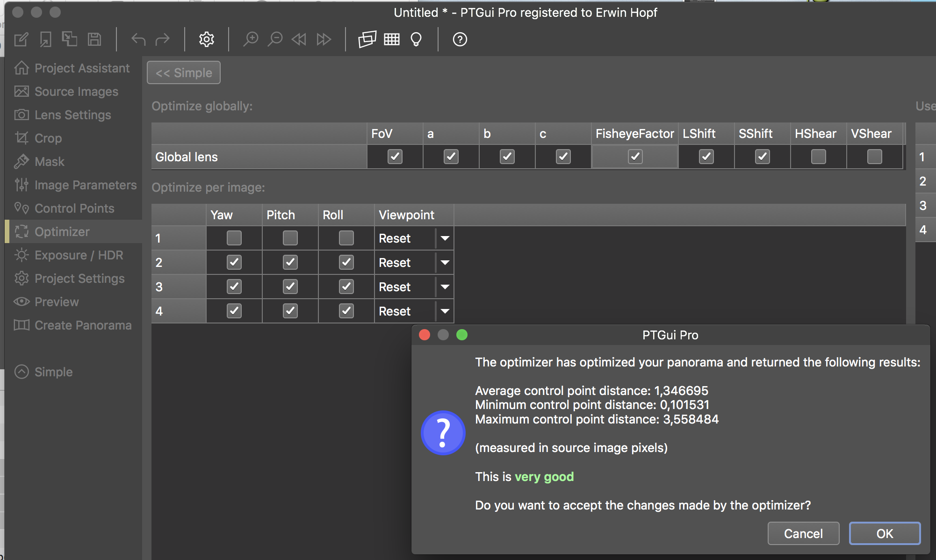Screen dimensions: 936x560
Task: Toggle the Global lens 'b' checkbox
Action: 507,157
